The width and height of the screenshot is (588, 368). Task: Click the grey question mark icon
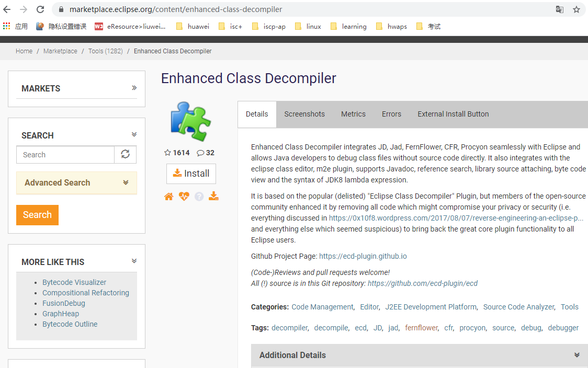[x=199, y=197]
